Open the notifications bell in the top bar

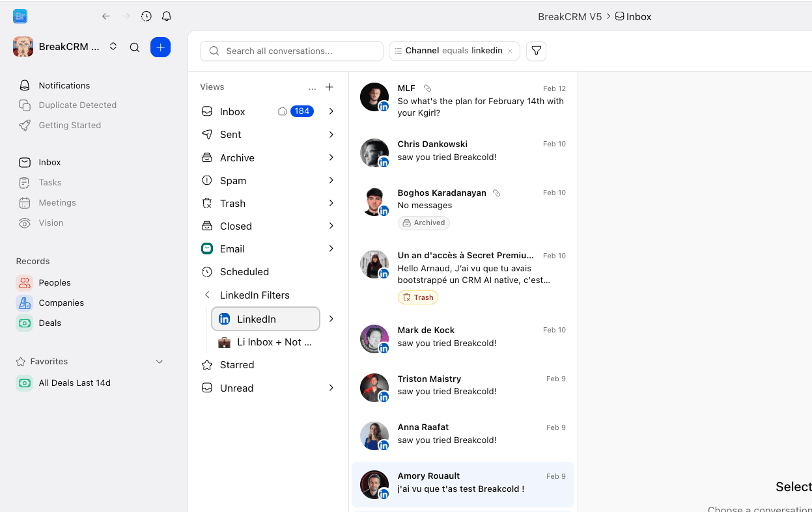click(167, 16)
